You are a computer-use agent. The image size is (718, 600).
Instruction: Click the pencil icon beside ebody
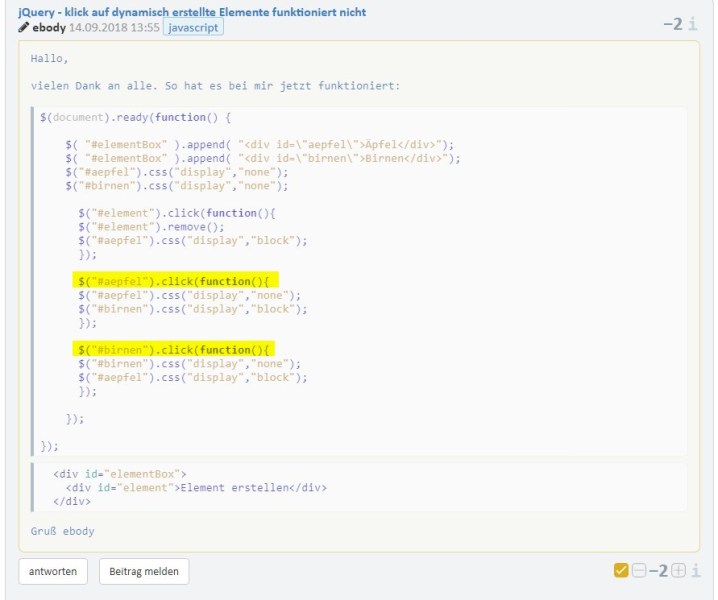24,27
